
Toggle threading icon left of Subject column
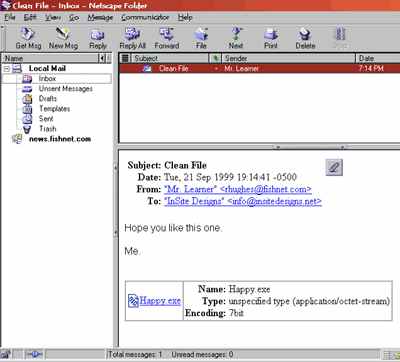click(x=125, y=58)
